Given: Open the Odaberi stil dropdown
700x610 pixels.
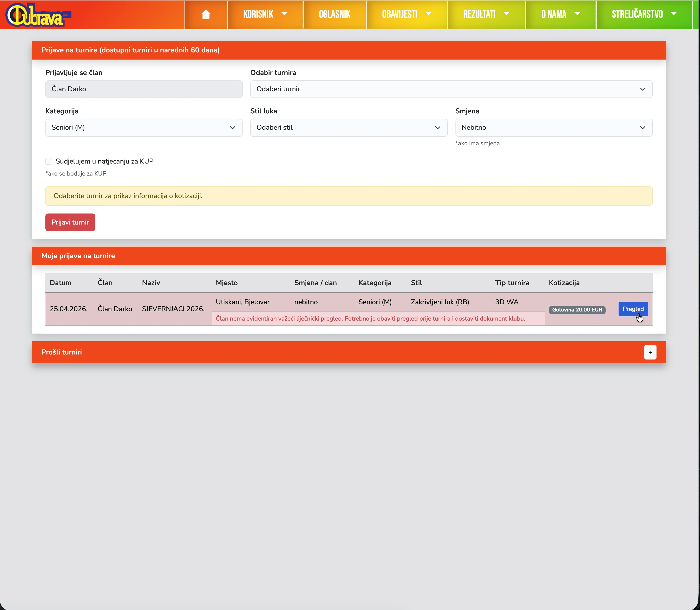Looking at the screenshot, I should (348, 128).
